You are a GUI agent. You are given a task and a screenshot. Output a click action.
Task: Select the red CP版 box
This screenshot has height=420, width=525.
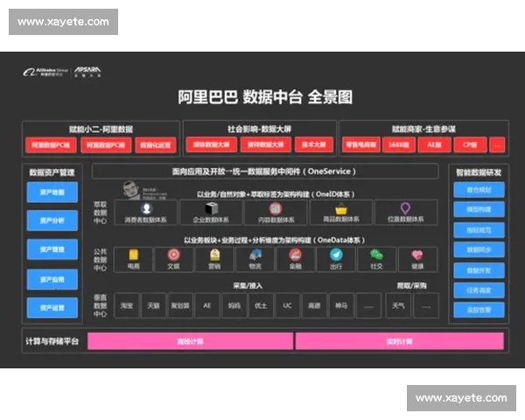pos(470,144)
